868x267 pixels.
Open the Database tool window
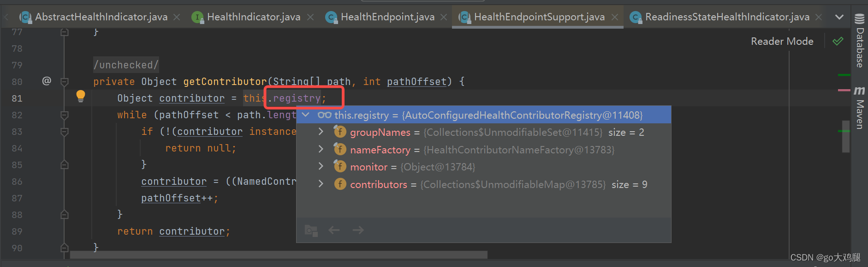click(860, 41)
